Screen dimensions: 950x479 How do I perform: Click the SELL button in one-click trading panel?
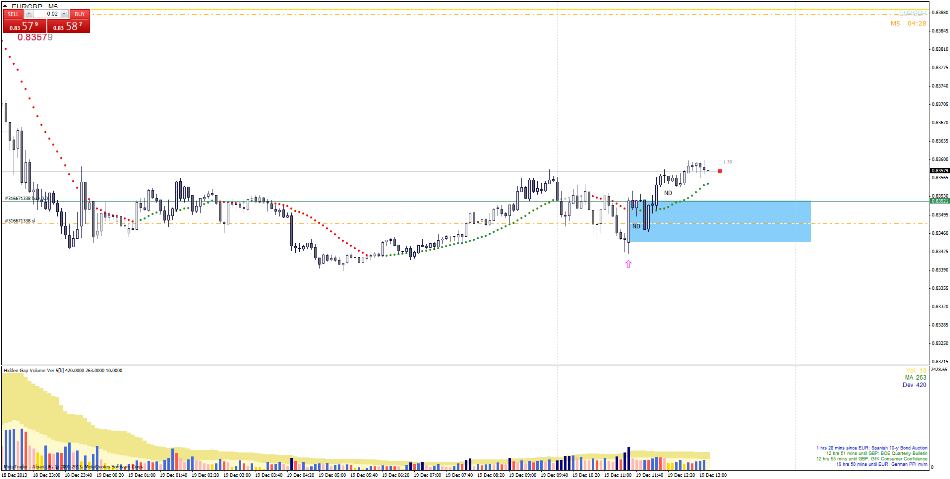13,14
